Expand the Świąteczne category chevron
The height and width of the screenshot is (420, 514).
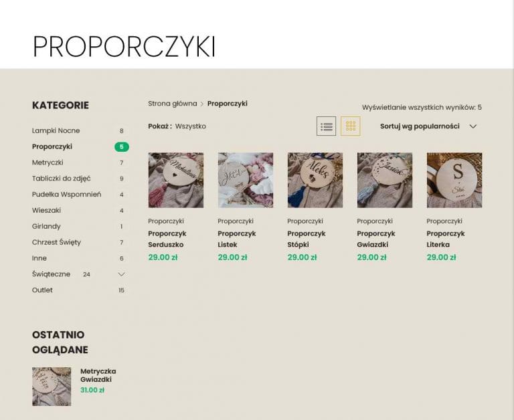[x=121, y=274]
